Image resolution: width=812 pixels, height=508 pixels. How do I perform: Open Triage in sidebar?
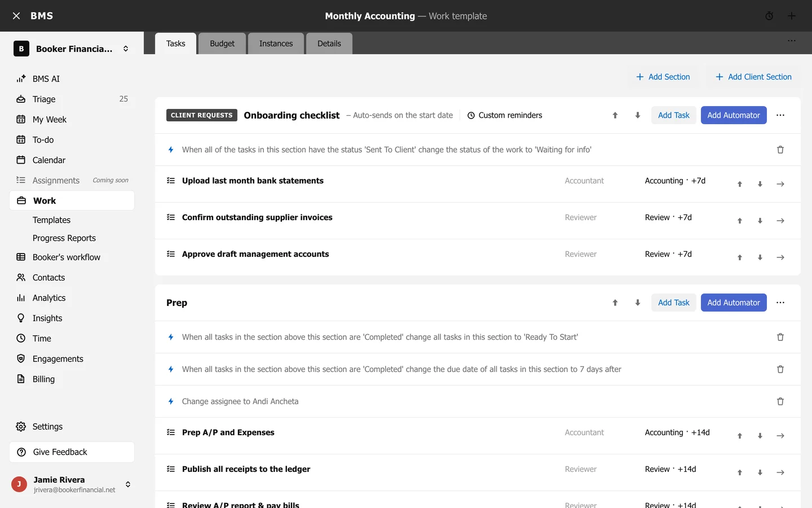pyautogui.click(x=72, y=99)
